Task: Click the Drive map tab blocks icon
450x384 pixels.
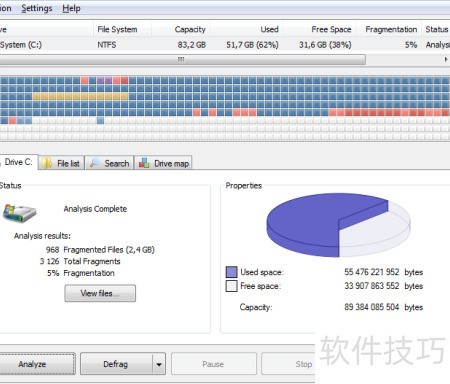Action: pyautogui.click(x=144, y=163)
